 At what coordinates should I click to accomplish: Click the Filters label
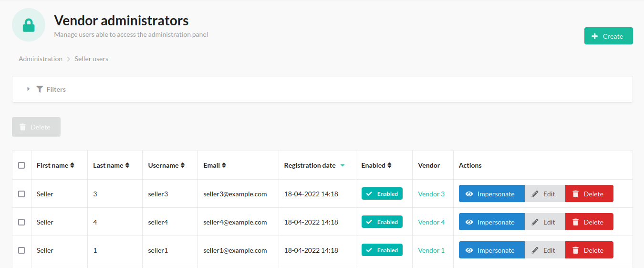[x=56, y=89]
